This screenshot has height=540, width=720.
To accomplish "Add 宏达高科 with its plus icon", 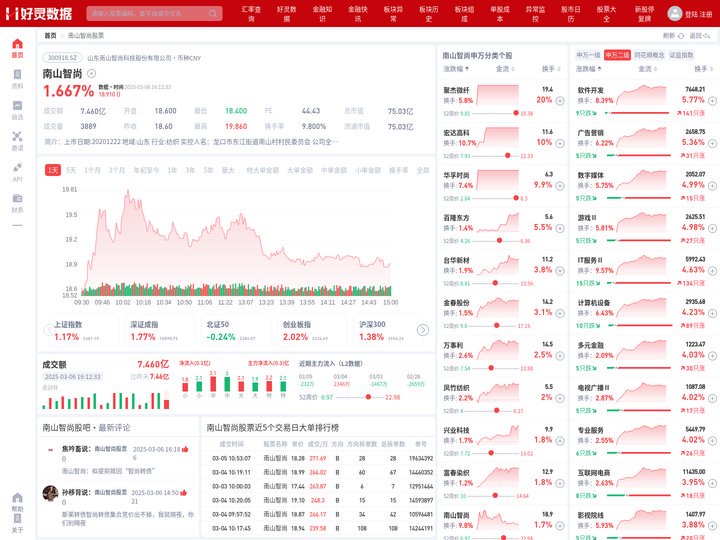I will pyautogui.click(x=560, y=143).
